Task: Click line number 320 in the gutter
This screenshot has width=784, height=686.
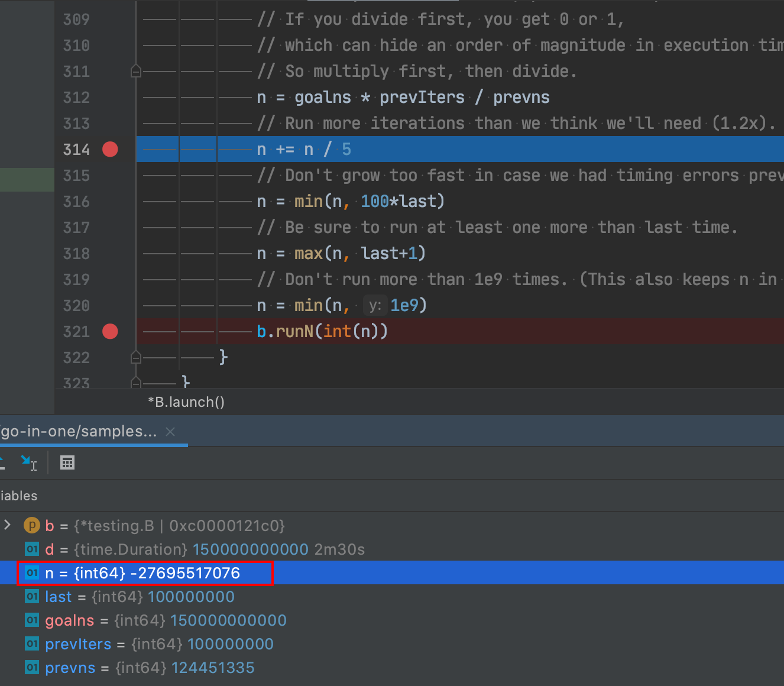Action: pos(76,306)
